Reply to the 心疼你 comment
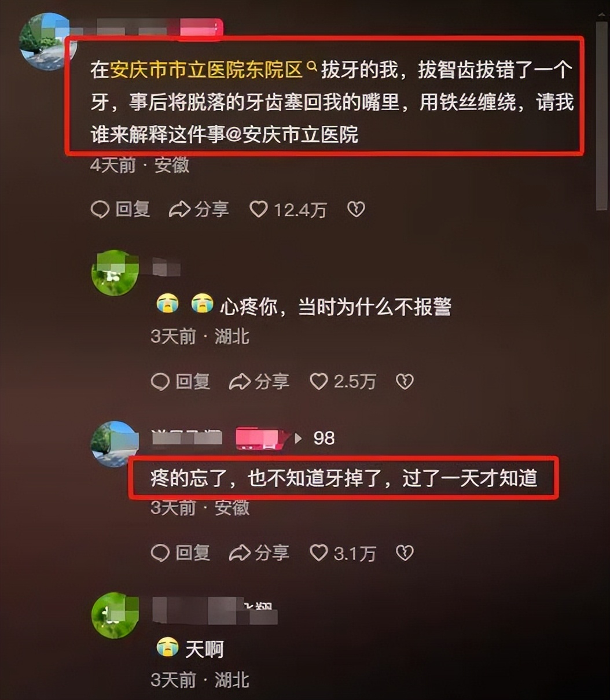 (x=181, y=381)
